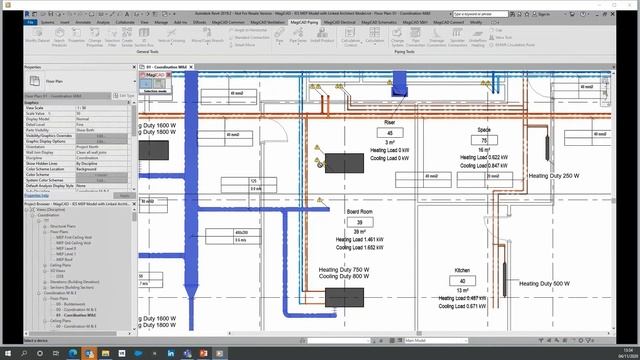Click the second icon in MagiCAD palette
Viewport: 640px width, 360px height.
(x=159, y=84)
